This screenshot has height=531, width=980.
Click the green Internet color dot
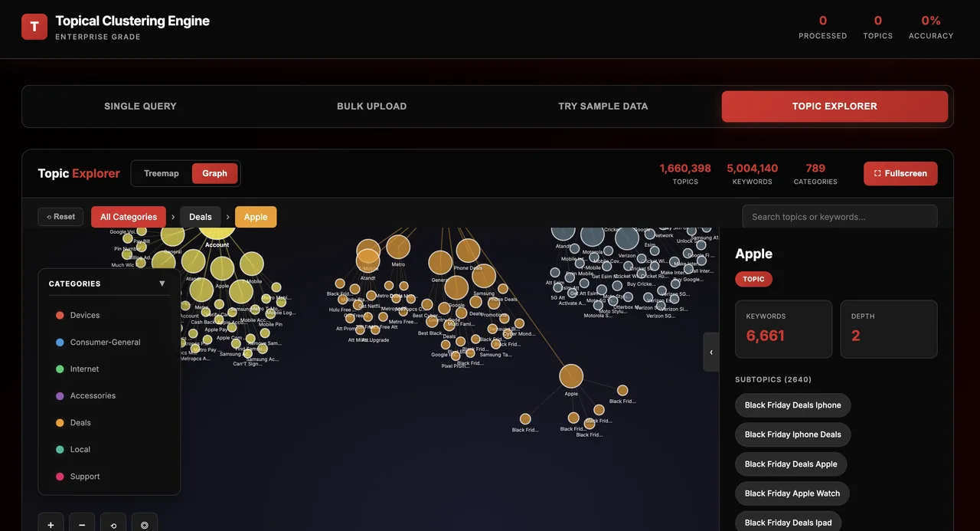60,369
